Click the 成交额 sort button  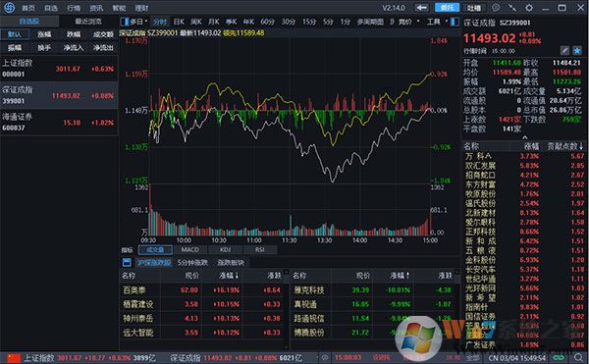[x=103, y=34]
